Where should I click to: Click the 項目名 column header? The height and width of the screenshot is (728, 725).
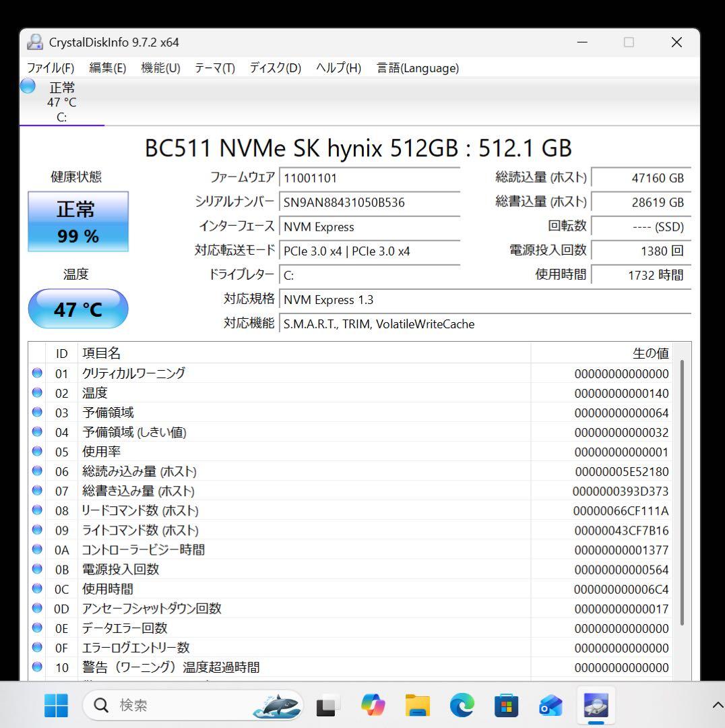tap(304, 353)
